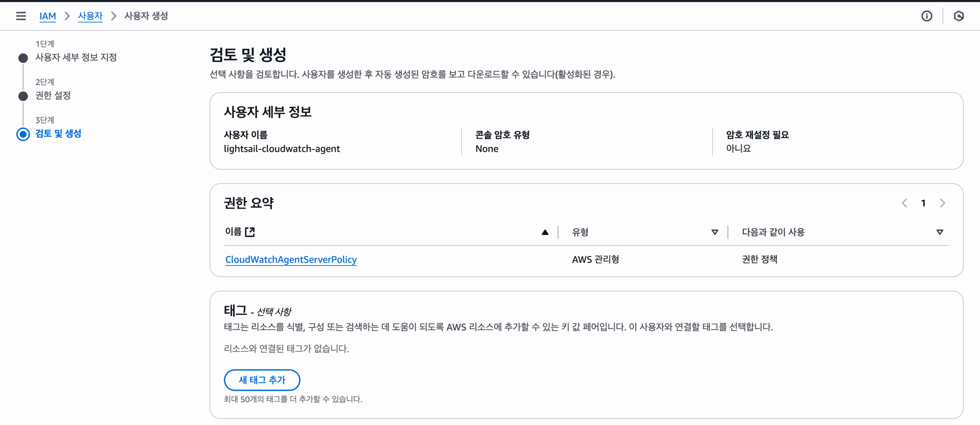Select step 3 검토 및 생성 marker

(23, 134)
